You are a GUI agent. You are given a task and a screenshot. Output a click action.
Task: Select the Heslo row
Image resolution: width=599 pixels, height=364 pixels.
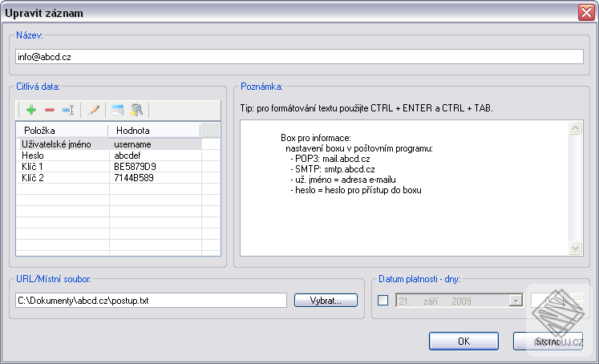point(109,156)
